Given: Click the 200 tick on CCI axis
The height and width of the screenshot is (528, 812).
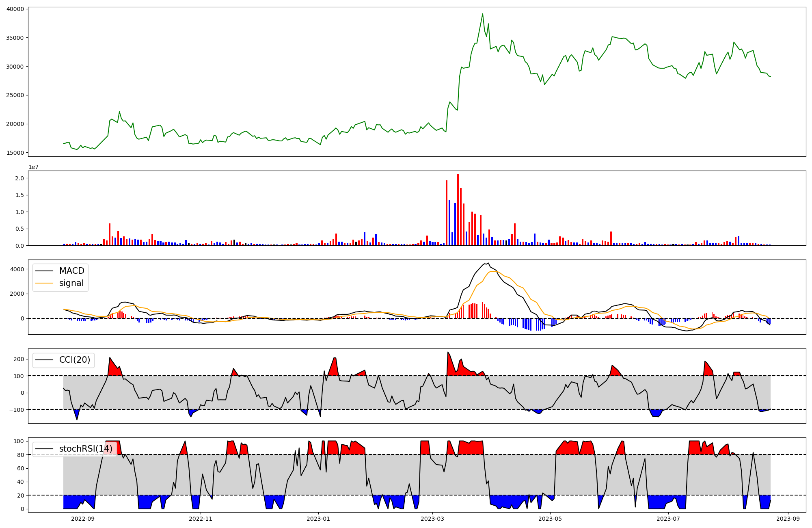Looking at the screenshot, I should click(19, 359).
